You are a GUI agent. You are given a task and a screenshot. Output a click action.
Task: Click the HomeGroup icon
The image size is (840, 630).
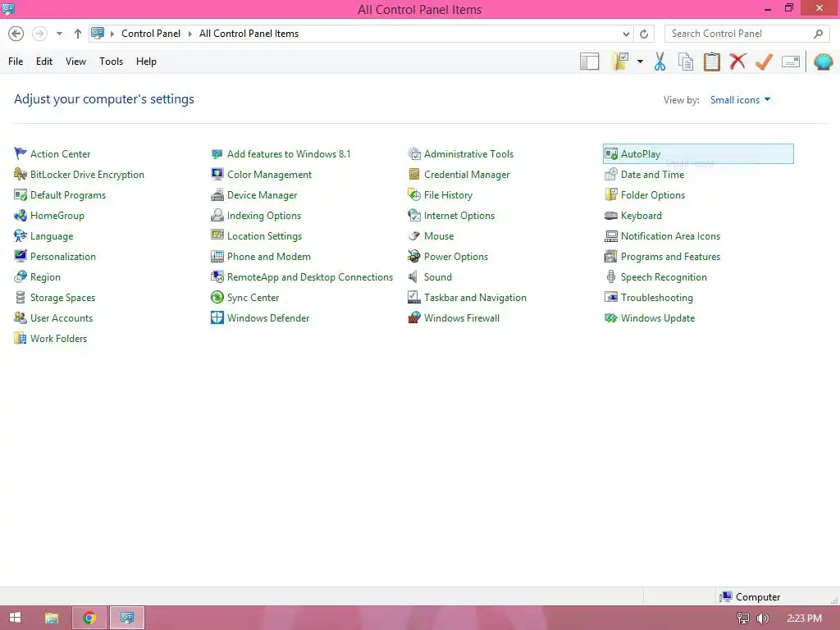tap(21, 216)
